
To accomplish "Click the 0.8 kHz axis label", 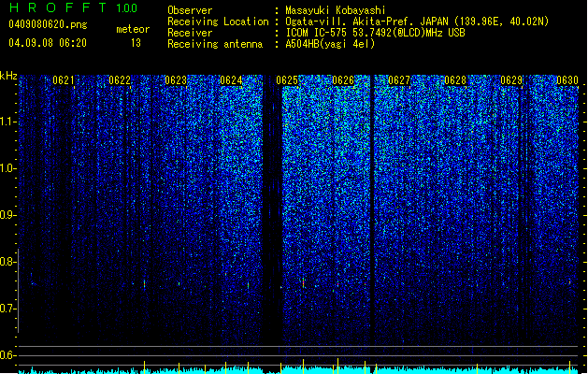I will (x=8, y=262).
